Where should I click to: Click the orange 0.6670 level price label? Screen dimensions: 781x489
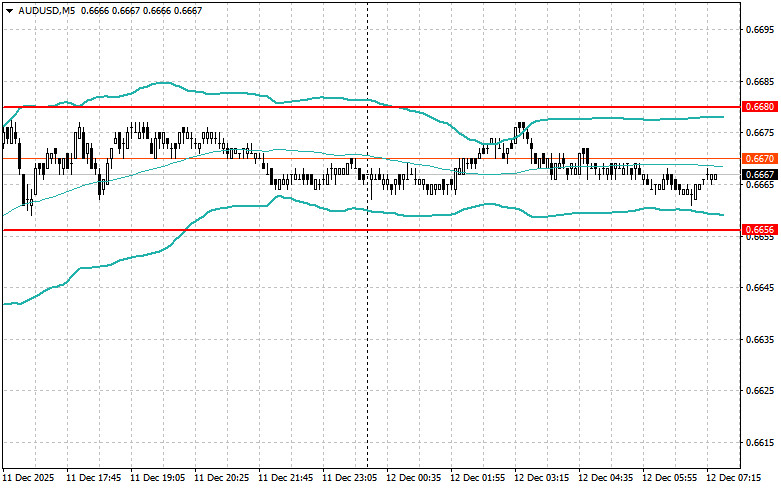(760, 159)
